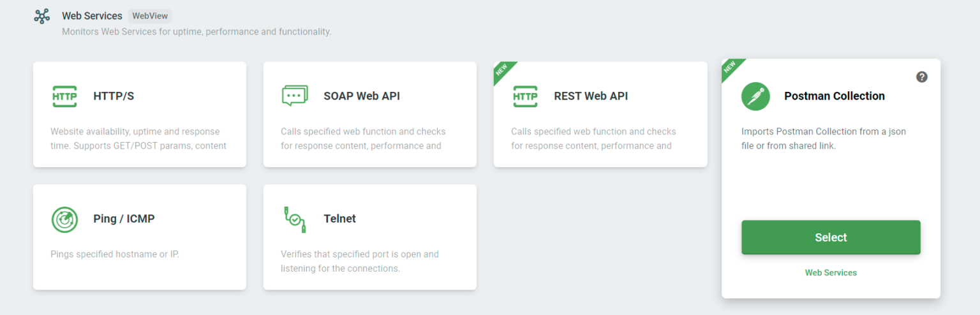Click the Ping / ICMP radar icon
Screen dimensions: 980x315
(64, 219)
